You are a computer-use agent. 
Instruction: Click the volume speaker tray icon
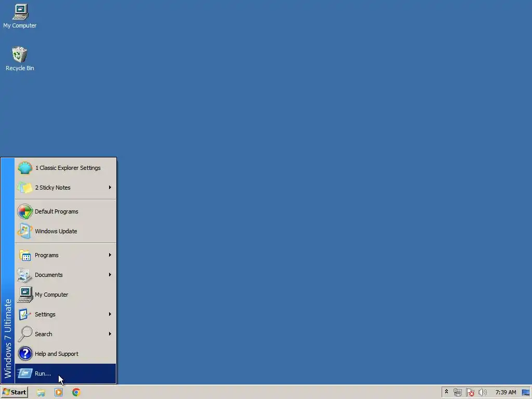click(x=483, y=393)
